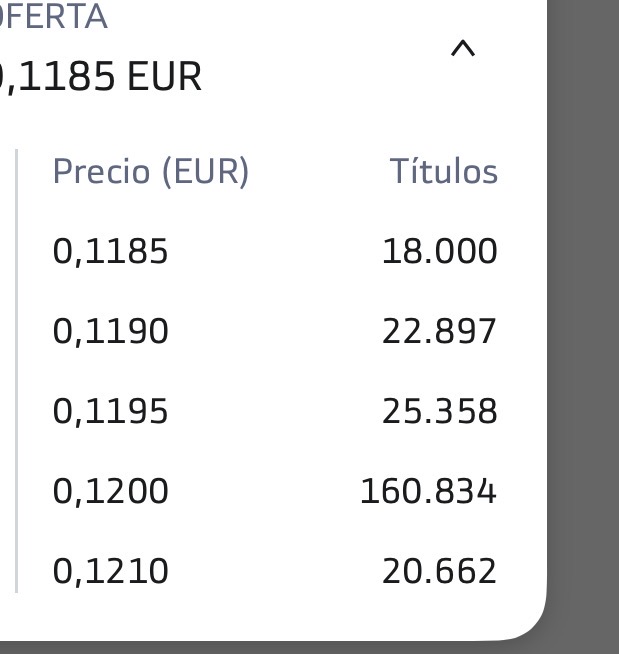
Task: Click the 160.834 títulos value
Action: point(428,491)
